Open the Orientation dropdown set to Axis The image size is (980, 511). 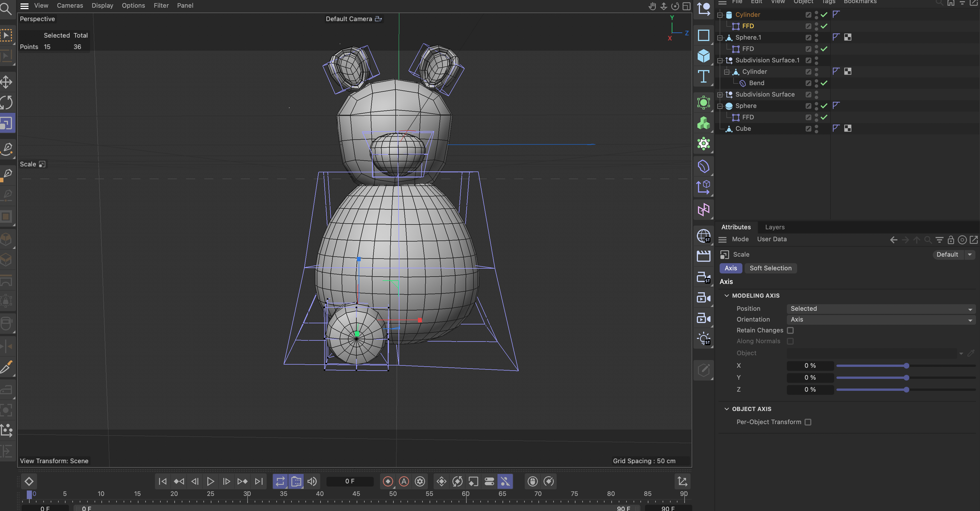point(881,320)
